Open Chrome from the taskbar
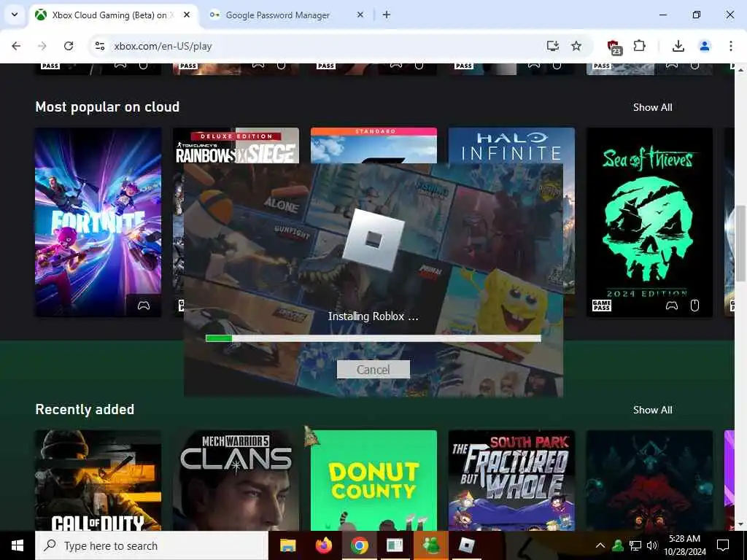Image resolution: width=747 pixels, height=560 pixels. click(x=359, y=545)
